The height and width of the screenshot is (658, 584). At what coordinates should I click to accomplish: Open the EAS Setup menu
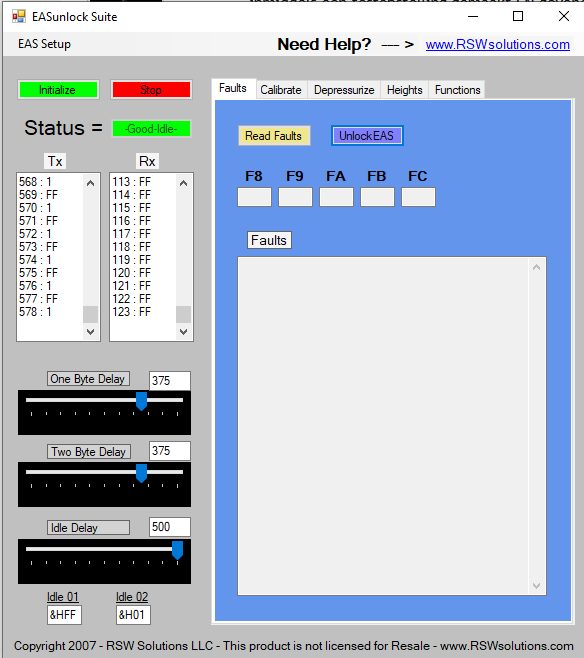44,44
